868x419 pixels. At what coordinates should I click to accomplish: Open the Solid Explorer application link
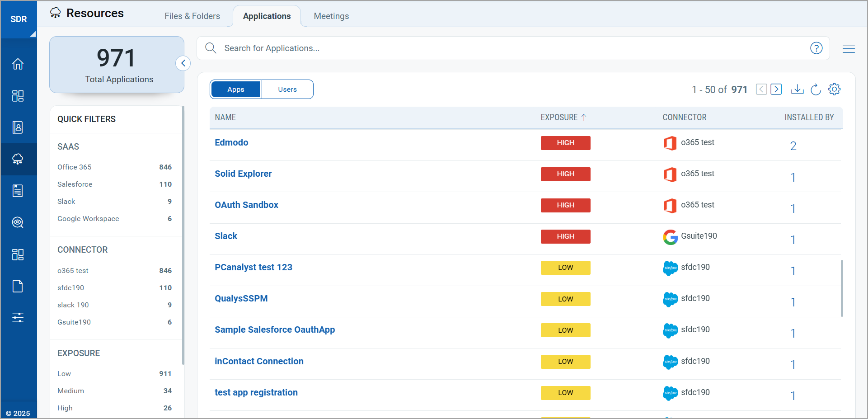(243, 174)
